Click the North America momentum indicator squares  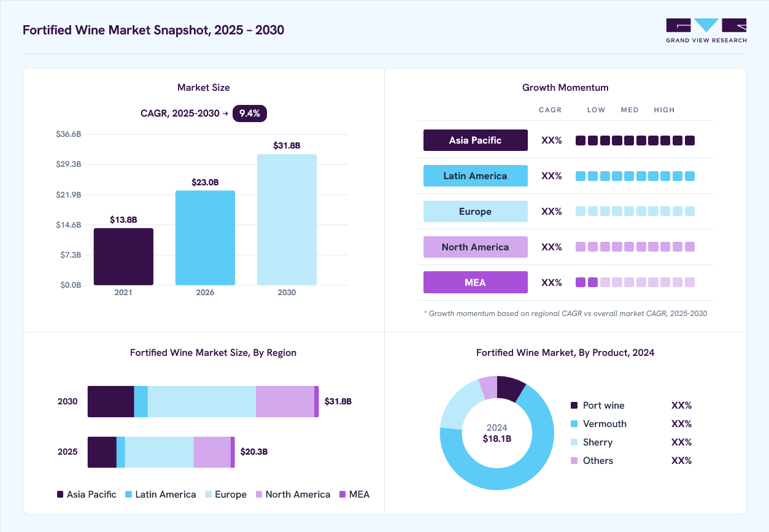[x=635, y=247]
